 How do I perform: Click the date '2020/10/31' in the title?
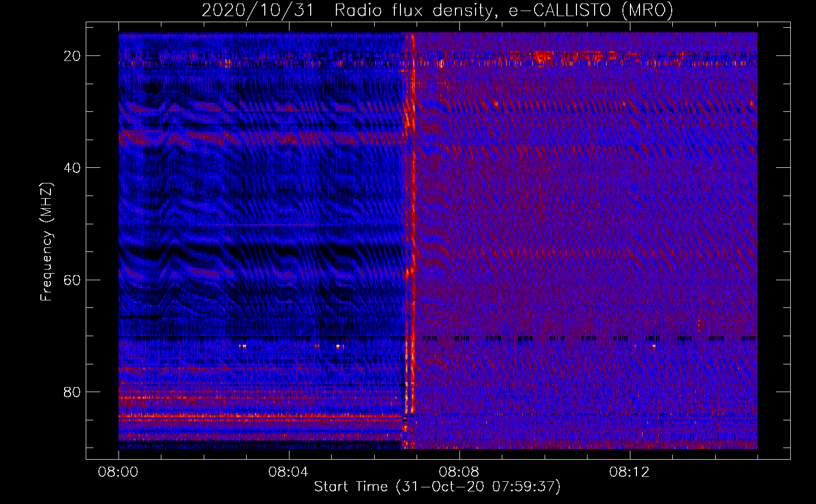tap(257, 11)
